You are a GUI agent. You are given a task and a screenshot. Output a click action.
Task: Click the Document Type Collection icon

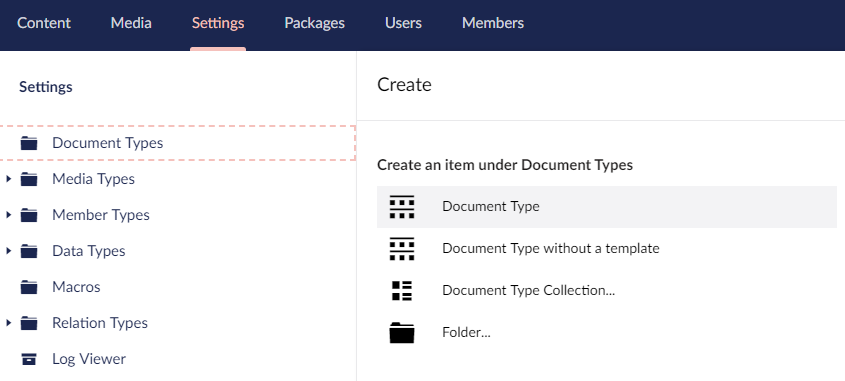click(401, 290)
